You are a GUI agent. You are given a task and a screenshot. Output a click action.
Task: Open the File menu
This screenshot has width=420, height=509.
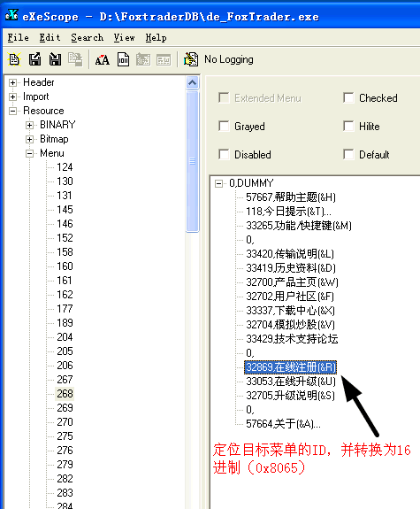tap(19, 38)
